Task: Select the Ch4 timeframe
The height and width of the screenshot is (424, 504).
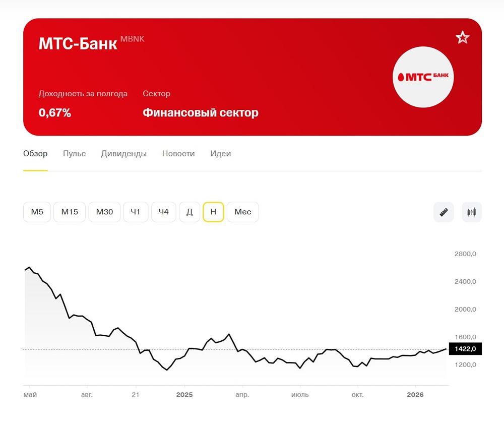Action: (163, 212)
